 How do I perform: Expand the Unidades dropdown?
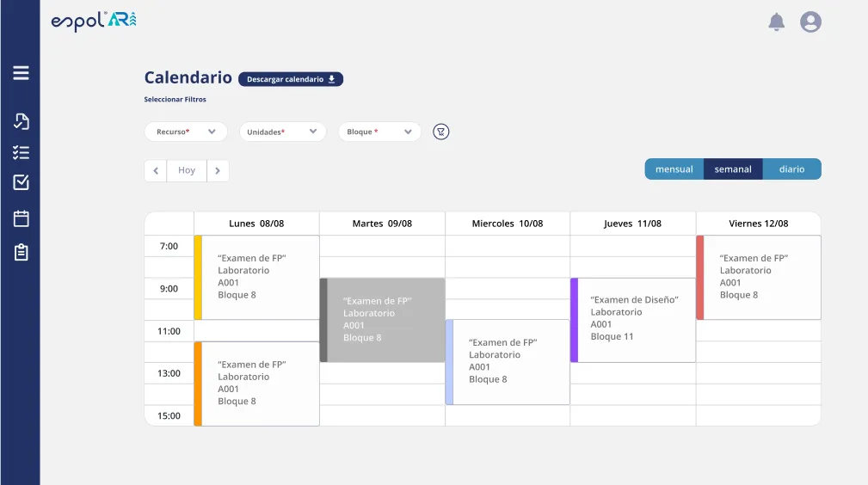point(282,132)
